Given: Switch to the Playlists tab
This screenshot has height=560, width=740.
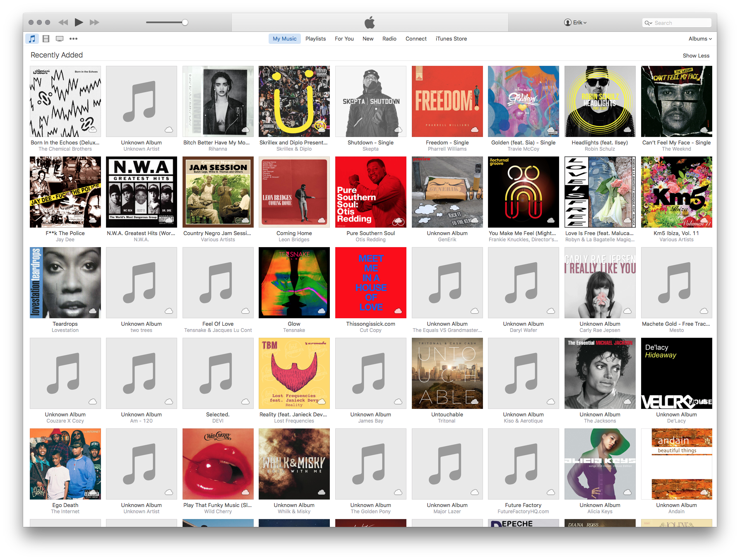Looking at the screenshot, I should click(315, 38).
